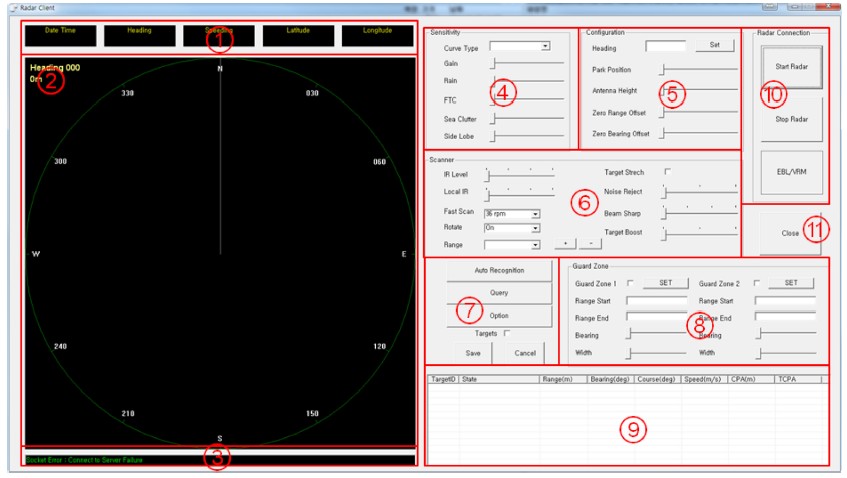Enable Guard Zone 1 checkbox
Viewport: 847px width, 478px height.
click(630, 283)
